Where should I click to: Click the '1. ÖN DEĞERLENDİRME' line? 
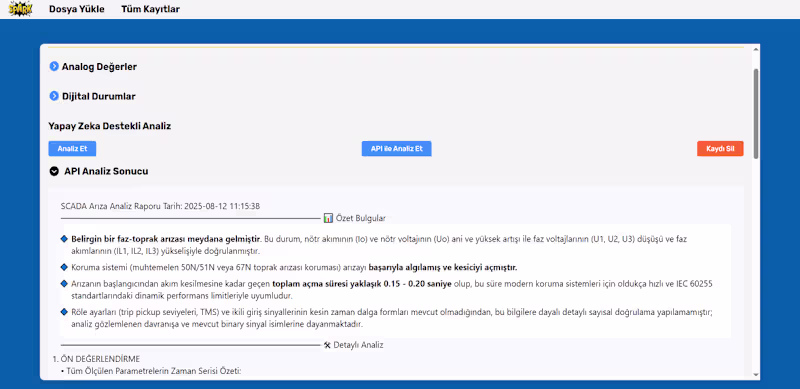pos(96,358)
